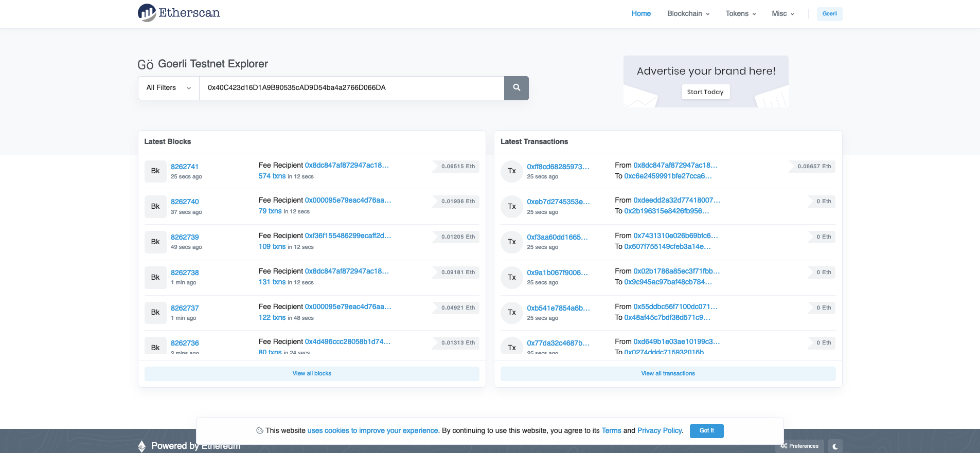Open 109 txns link
Viewport: 980px width, 453px height.
click(x=272, y=247)
